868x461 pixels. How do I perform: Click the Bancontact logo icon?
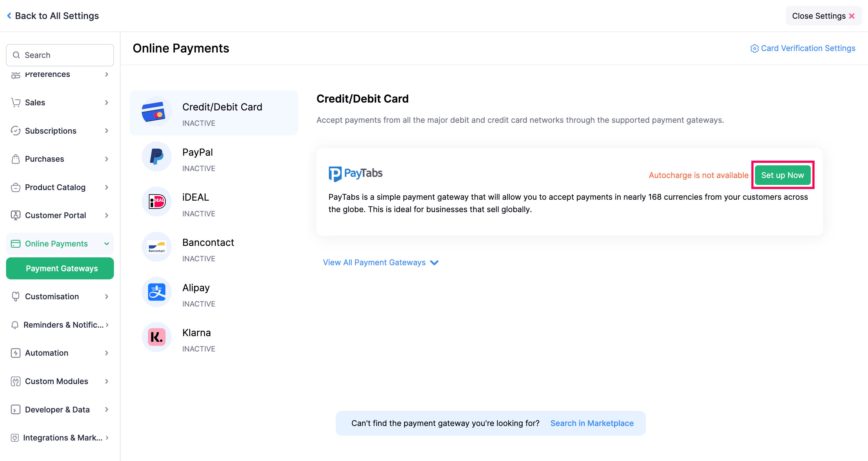(157, 247)
